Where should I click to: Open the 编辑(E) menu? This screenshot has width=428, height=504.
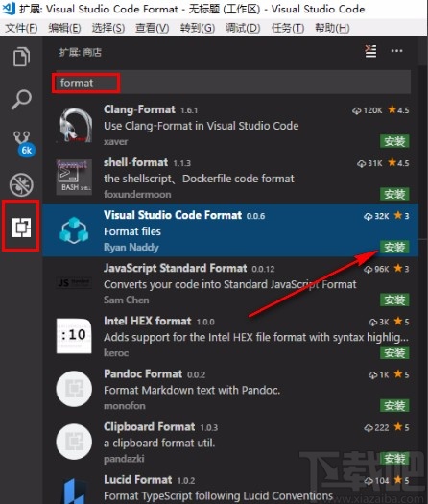pos(64,28)
